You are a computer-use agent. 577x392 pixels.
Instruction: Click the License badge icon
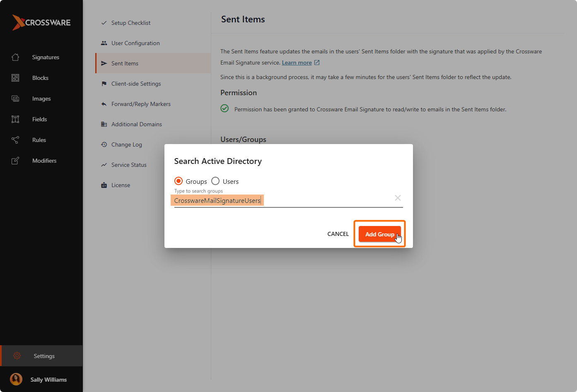point(104,185)
